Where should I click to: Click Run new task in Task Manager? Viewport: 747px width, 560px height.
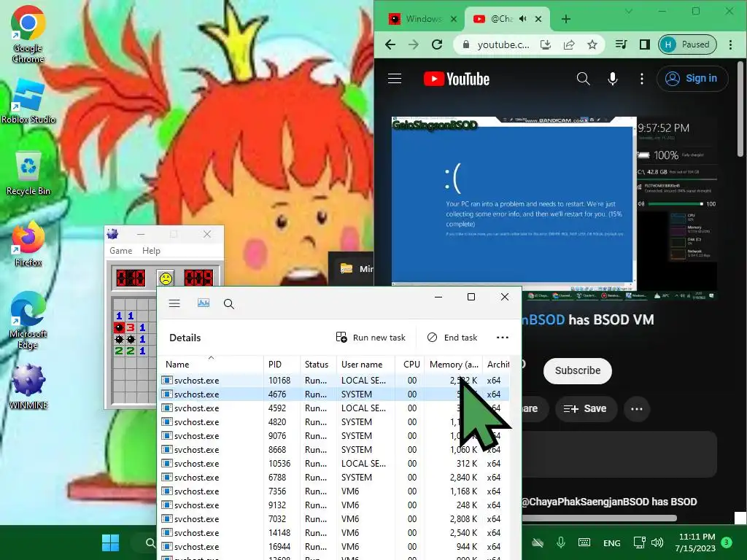pyautogui.click(x=371, y=337)
